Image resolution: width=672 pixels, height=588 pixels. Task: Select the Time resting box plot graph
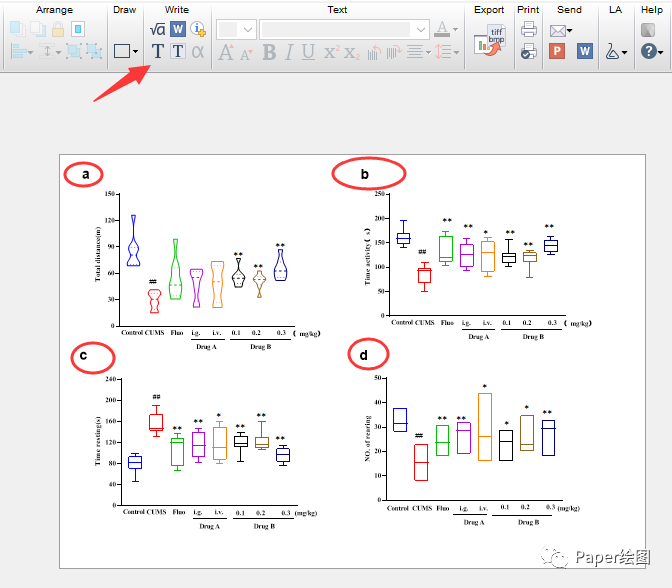pos(206,453)
